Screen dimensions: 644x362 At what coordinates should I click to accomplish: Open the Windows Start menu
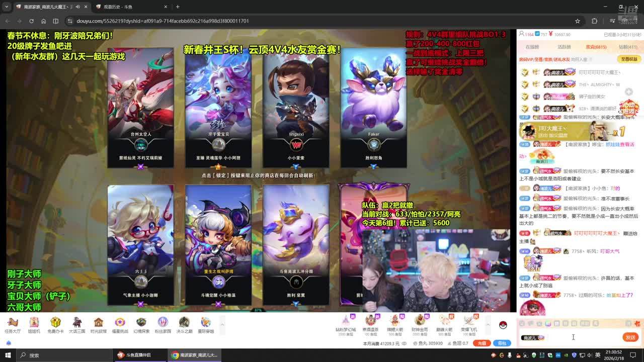tap(8, 355)
